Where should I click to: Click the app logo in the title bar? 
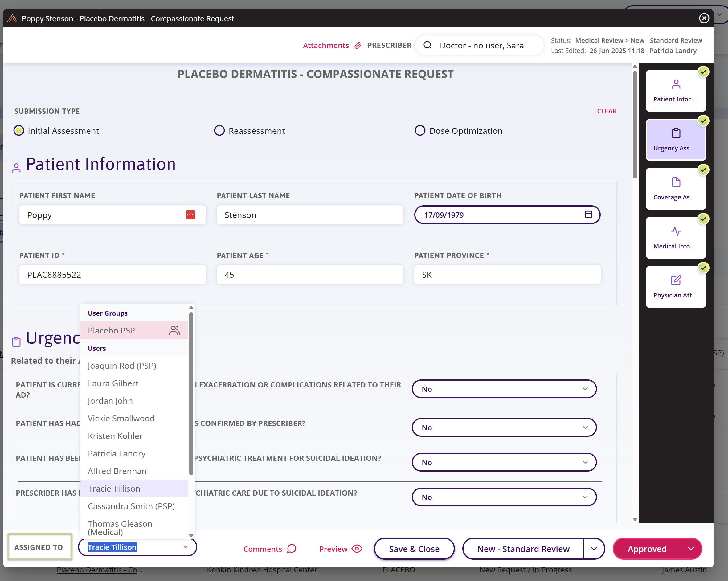(x=13, y=18)
